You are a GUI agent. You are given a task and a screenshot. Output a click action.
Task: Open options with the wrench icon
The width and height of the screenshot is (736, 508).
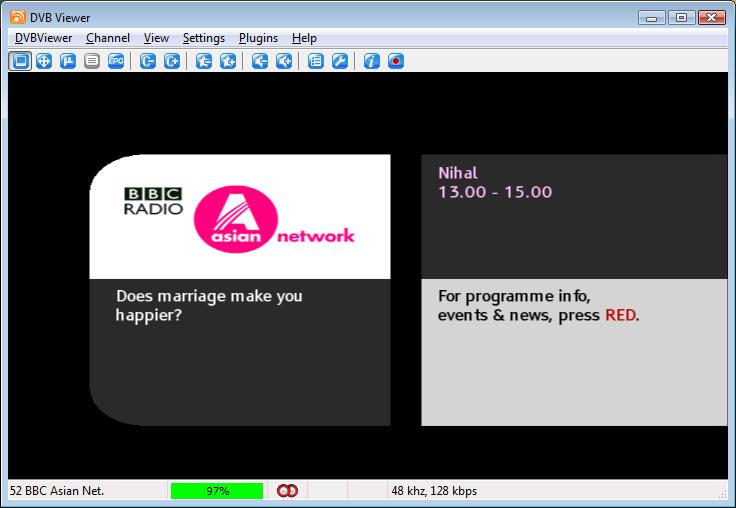point(340,61)
